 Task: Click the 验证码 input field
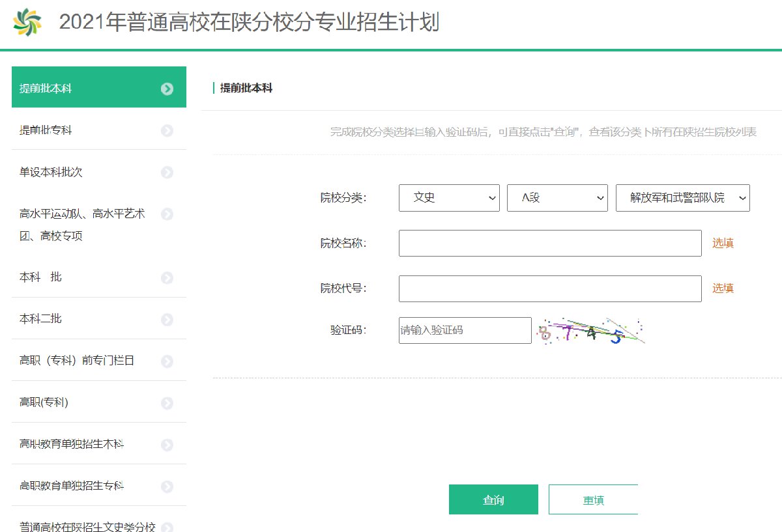tap(465, 330)
